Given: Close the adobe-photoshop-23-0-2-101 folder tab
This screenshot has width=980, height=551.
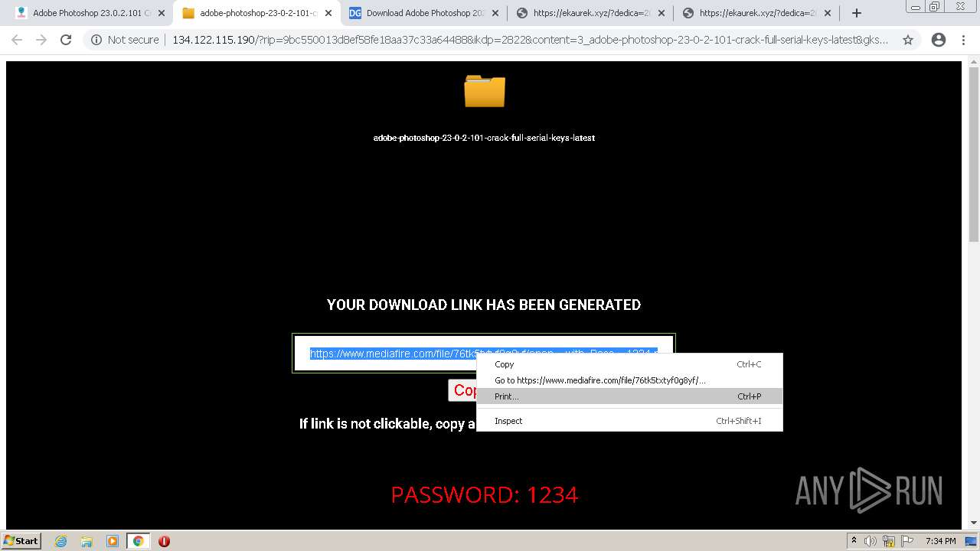Looking at the screenshot, I should click(328, 13).
